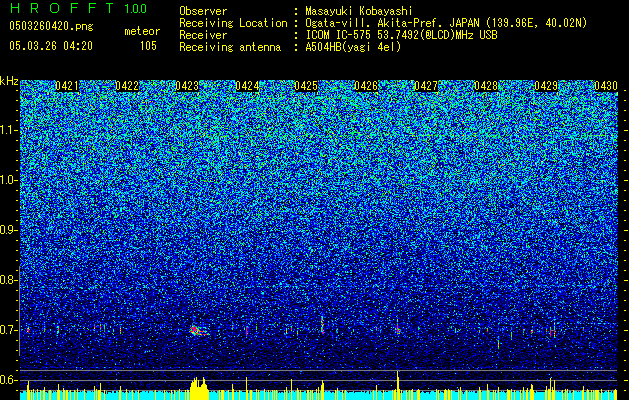Viewport: 629px width, 400px height.
Task: Select the filename 0503260420.png
Action: 51,26
